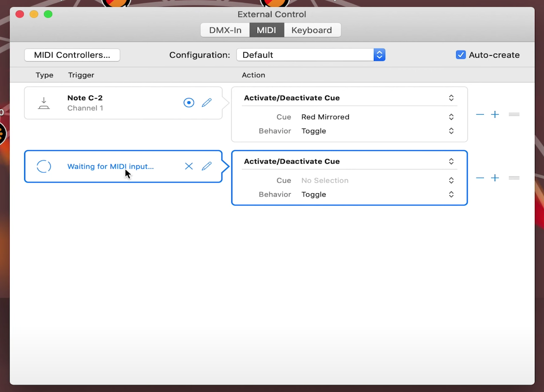This screenshot has width=544, height=392.
Task: Disable the Auto-create checkbox
Action: [x=461, y=55]
